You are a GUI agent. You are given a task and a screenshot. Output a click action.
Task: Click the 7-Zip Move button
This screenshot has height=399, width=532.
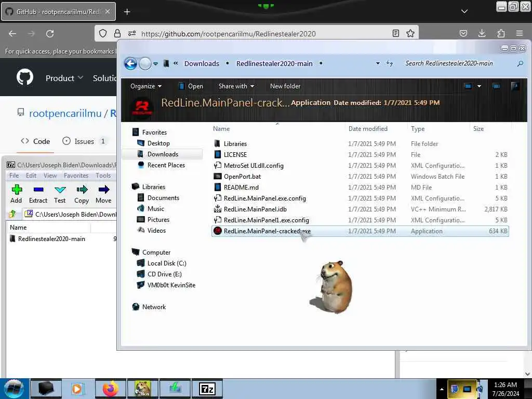pyautogui.click(x=103, y=194)
